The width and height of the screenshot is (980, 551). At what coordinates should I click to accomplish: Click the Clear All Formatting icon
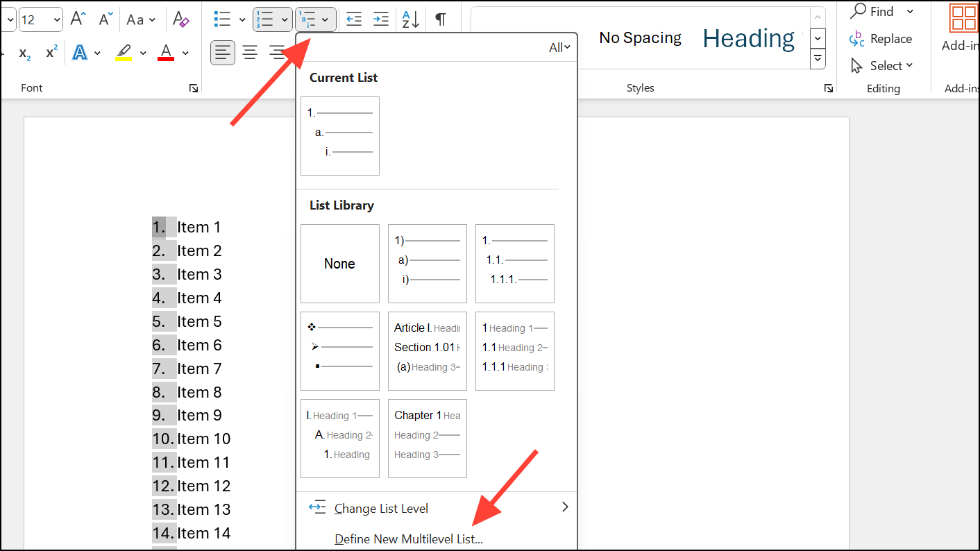click(180, 19)
